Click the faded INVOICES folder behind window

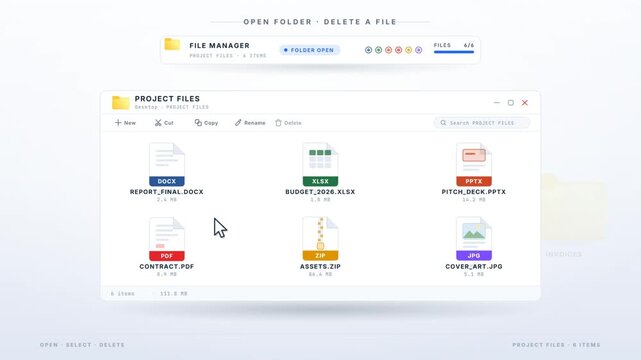tap(573, 208)
